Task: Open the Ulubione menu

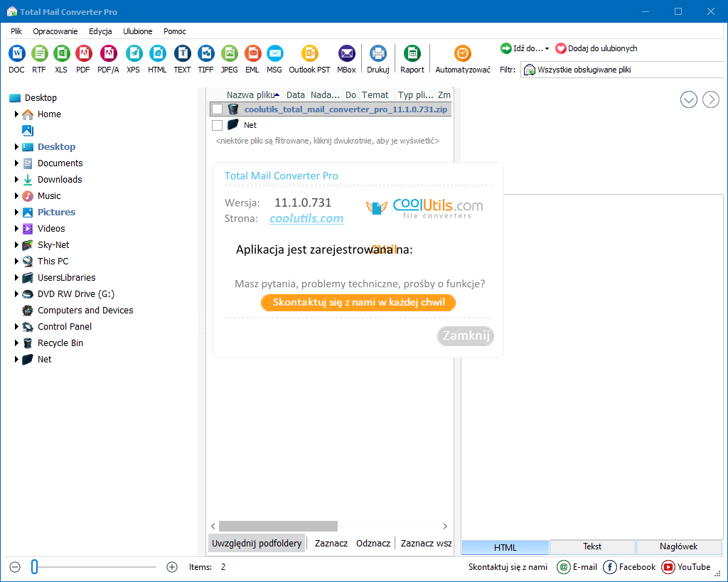Action: [137, 31]
